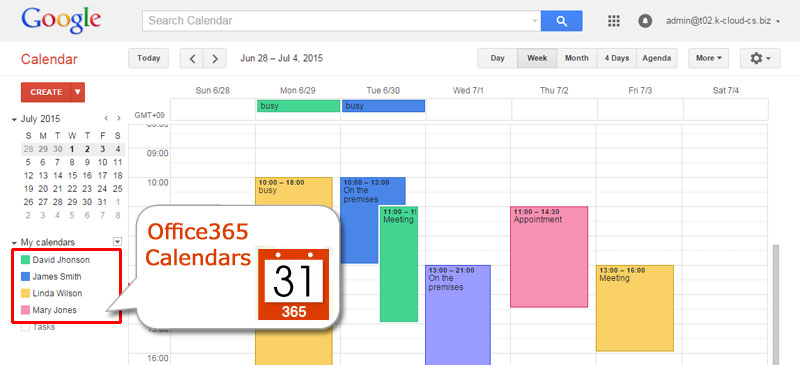Viewport: 800px width, 365px height.
Task: Go to next week arrow
Action: point(215,59)
